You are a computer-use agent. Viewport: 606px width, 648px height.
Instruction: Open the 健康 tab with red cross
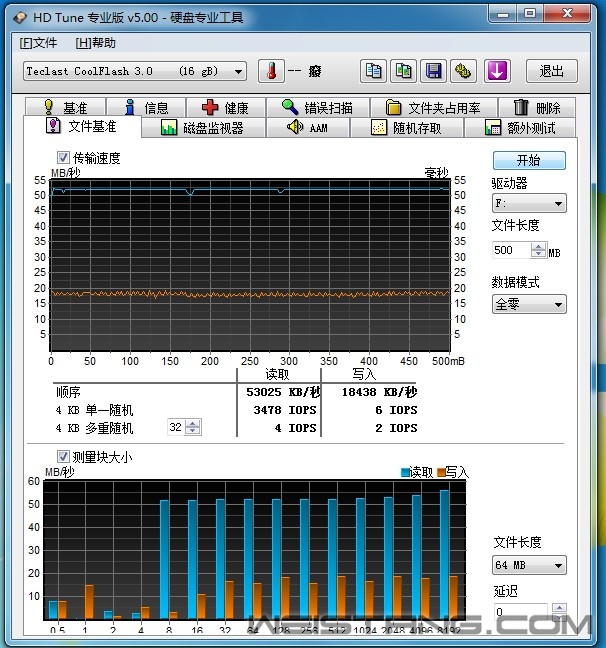click(225, 108)
